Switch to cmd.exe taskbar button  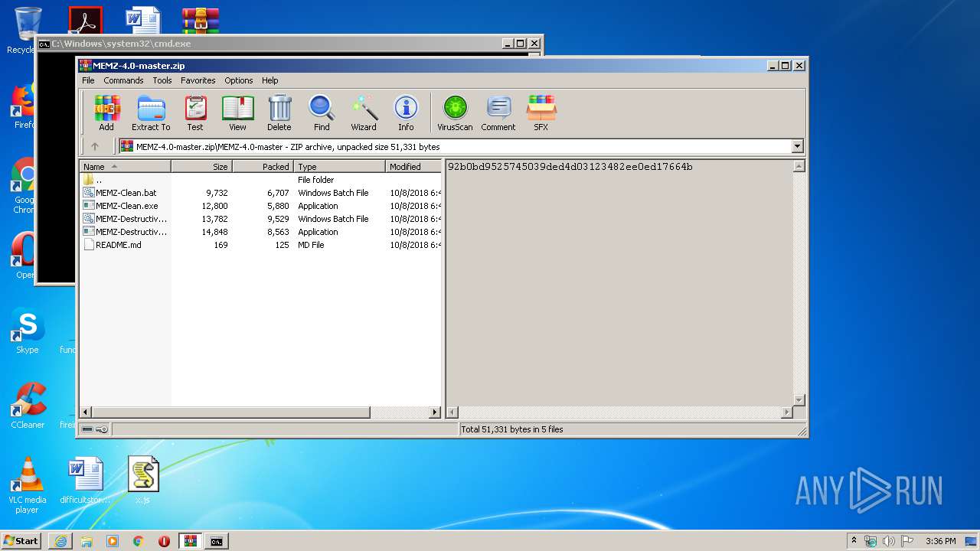pyautogui.click(x=217, y=541)
